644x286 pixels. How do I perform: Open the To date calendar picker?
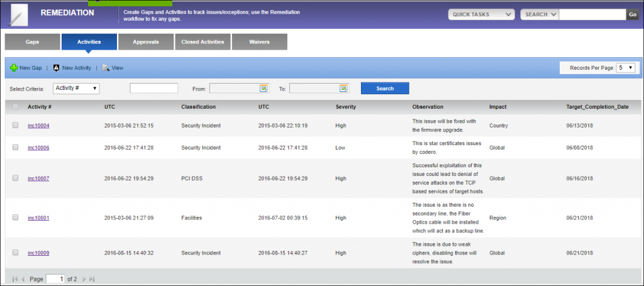(343, 89)
